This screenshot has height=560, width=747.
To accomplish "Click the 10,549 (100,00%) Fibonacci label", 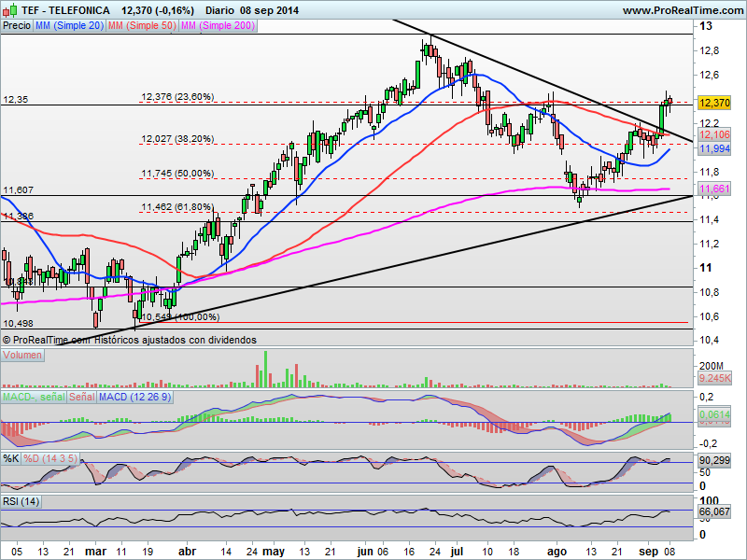I will click(180, 317).
